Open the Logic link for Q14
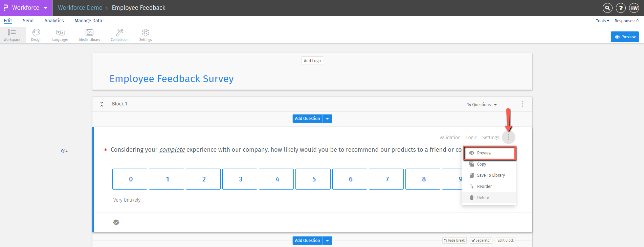The height and width of the screenshot is (247, 644). pyautogui.click(x=471, y=138)
